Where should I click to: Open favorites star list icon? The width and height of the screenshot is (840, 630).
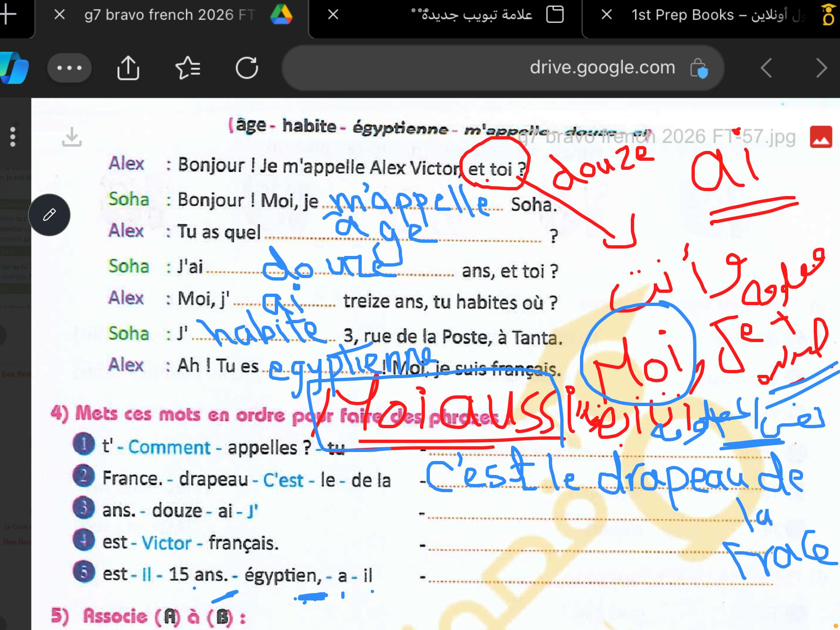pyautogui.click(x=187, y=68)
